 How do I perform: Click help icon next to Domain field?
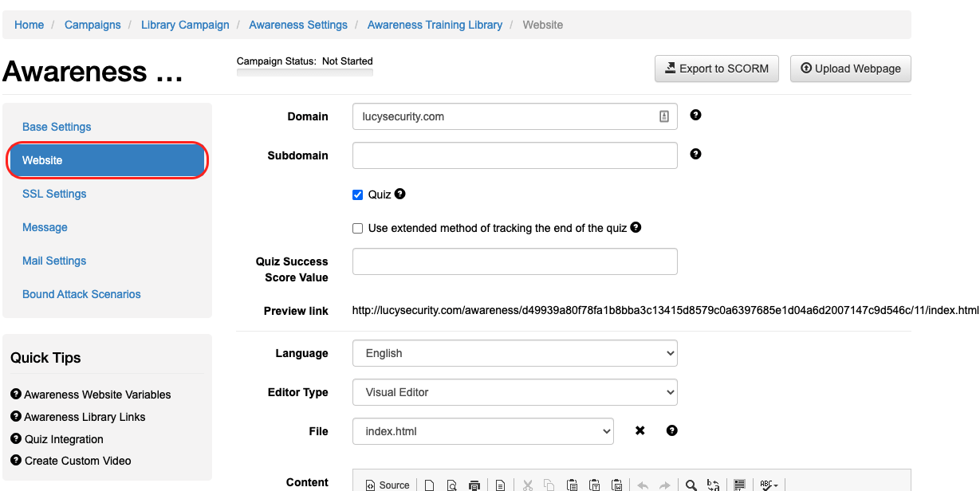coord(695,116)
